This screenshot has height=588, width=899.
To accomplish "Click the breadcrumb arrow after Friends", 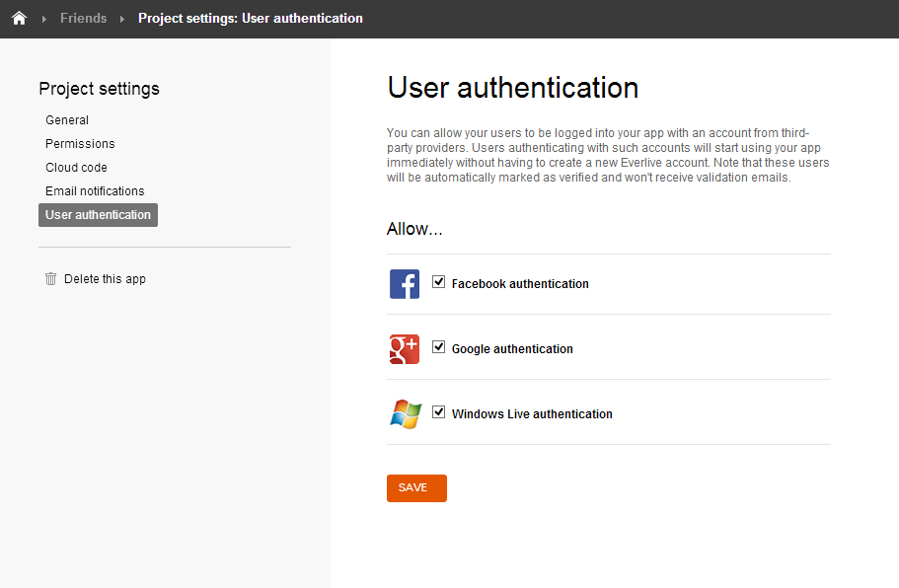I will click(x=122, y=19).
